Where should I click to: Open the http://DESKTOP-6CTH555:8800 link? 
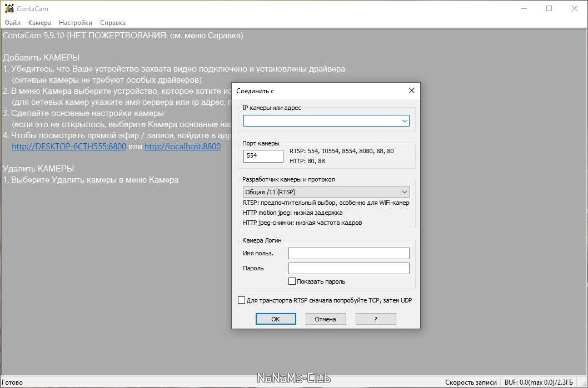pyautogui.click(x=69, y=147)
